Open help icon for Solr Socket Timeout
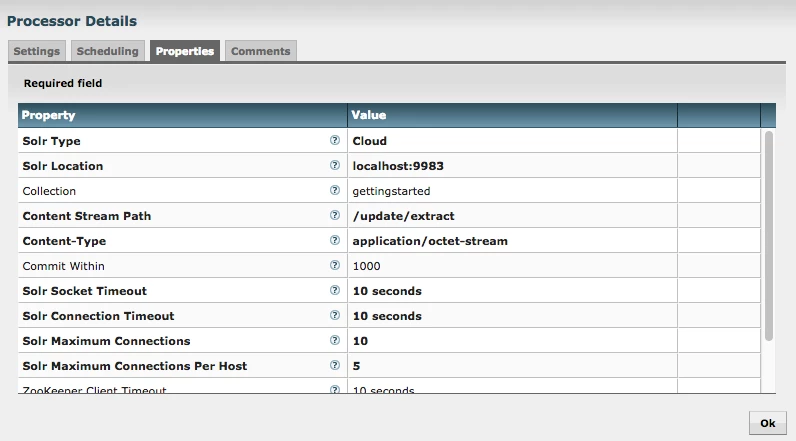Screen dimensions: 796x441 point(335,290)
